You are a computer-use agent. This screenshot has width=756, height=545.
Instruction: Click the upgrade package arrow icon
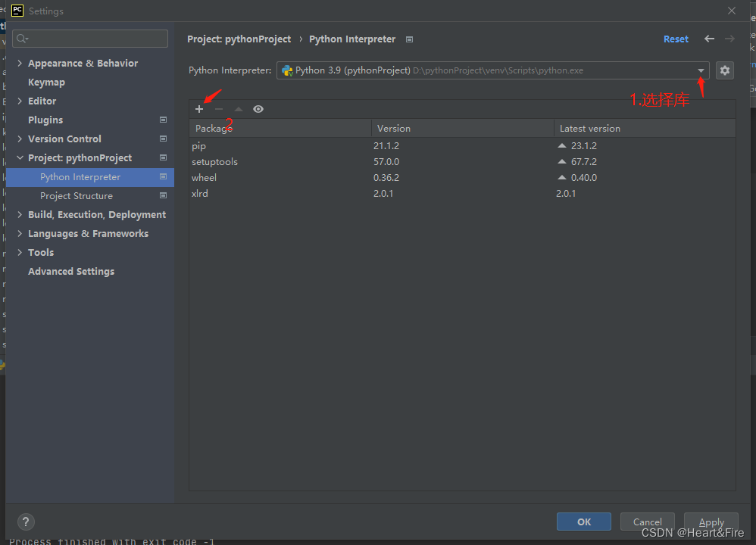coord(238,109)
